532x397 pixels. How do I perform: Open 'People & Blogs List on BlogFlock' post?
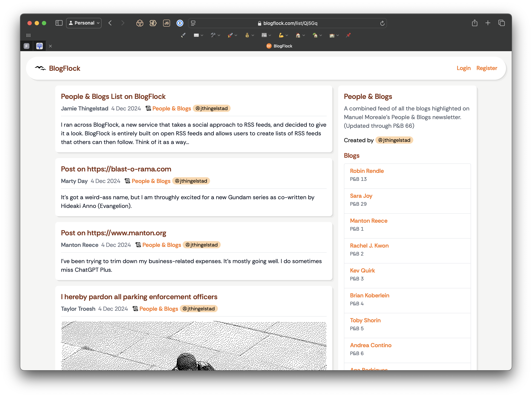pyautogui.click(x=113, y=96)
